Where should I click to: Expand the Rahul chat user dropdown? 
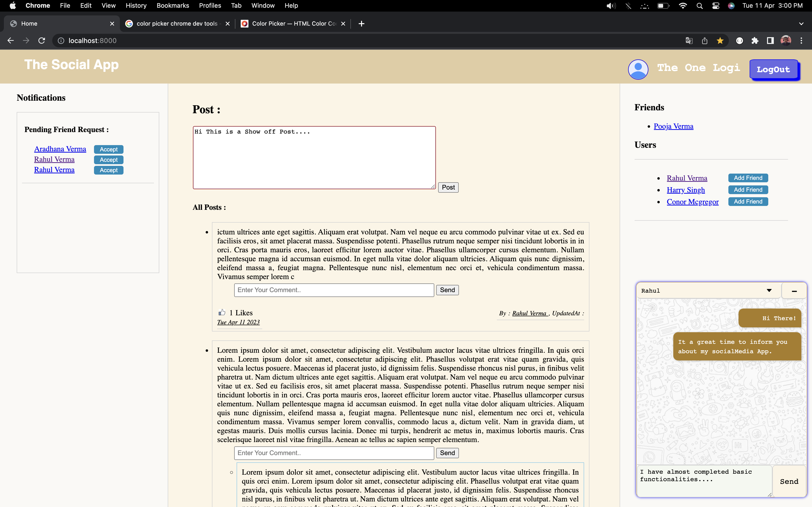(769, 290)
